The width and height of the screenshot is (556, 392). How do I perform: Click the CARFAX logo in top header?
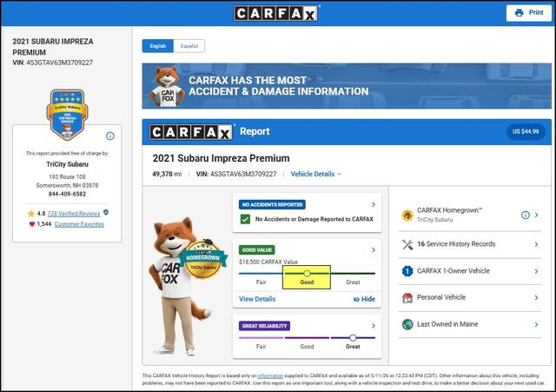point(275,13)
